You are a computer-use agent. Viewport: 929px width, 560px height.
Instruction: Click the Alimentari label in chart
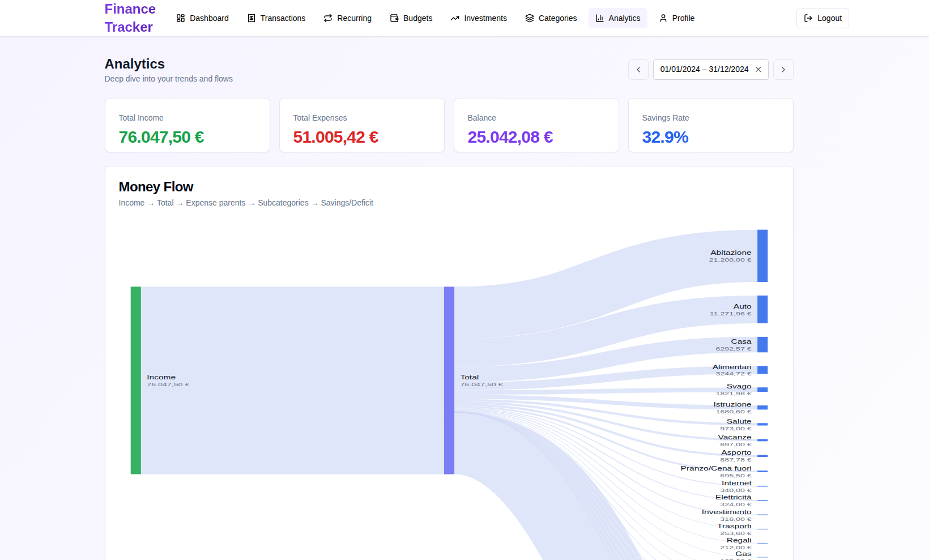[x=732, y=367]
